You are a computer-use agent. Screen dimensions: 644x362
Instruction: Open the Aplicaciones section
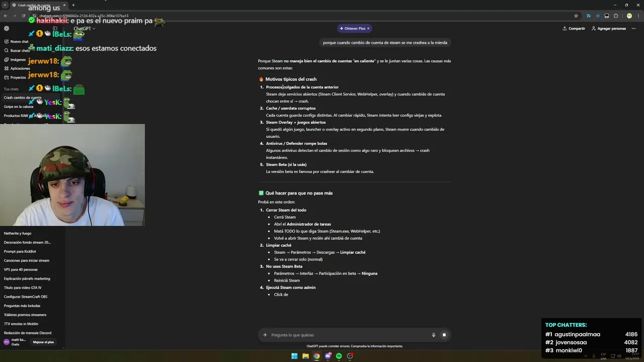[x=17, y=68]
